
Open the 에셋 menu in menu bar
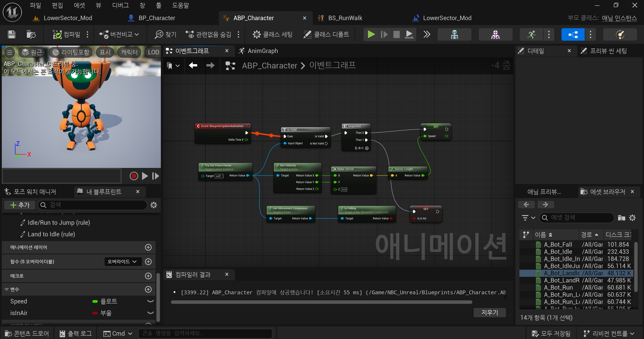[79, 5]
